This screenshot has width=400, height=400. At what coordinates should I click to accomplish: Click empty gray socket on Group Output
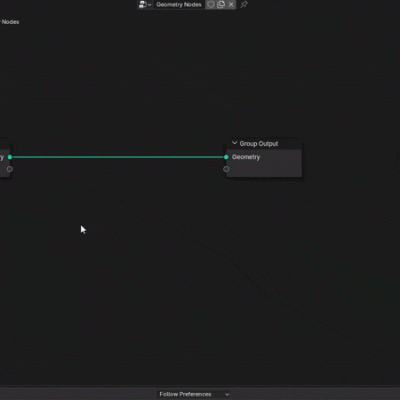[226, 169]
